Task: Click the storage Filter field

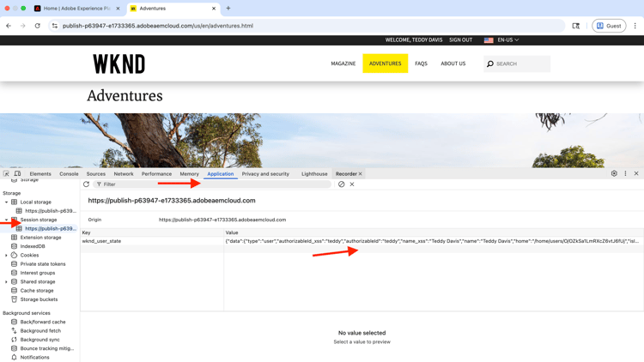Action: [x=212, y=184]
